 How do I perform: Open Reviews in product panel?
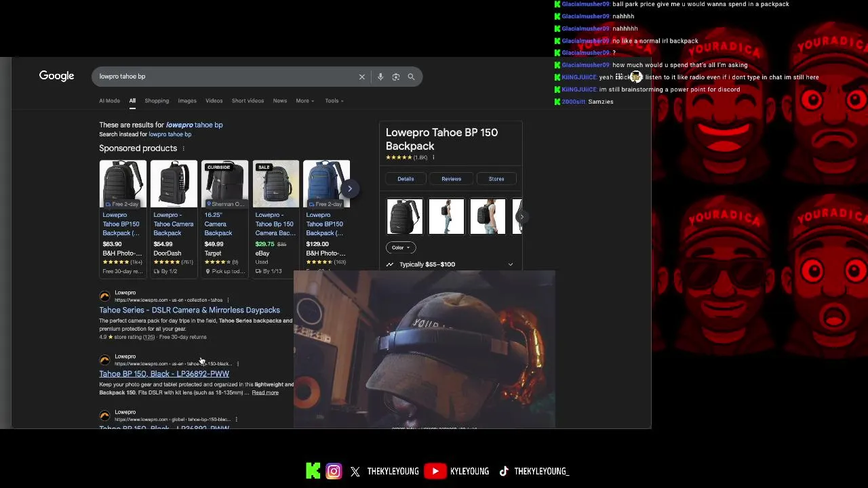click(x=451, y=179)
